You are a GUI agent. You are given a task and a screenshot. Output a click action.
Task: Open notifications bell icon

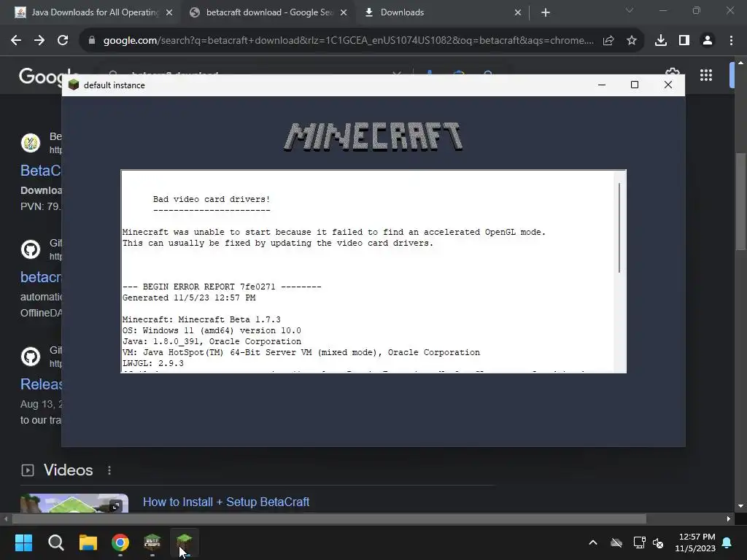(x=727, y=542)
